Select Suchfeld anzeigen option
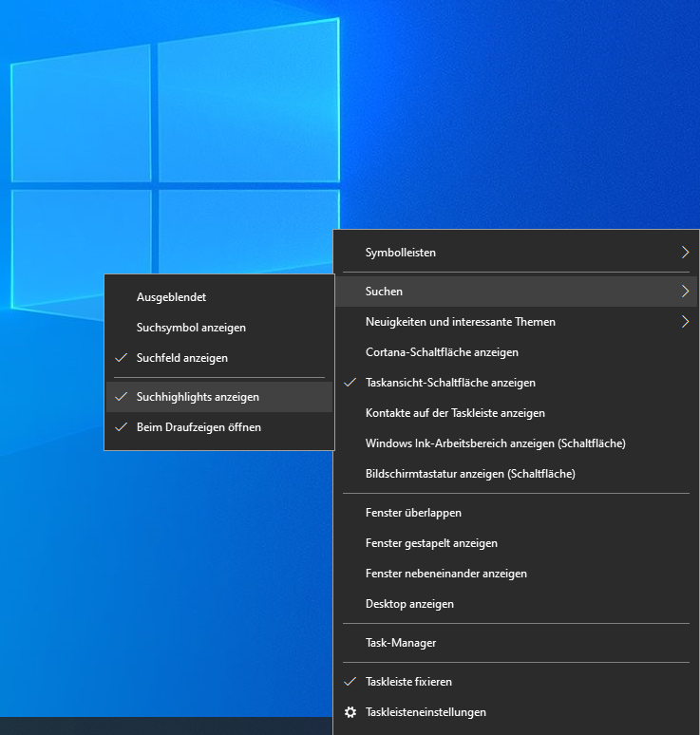 (x=219, y=358)
